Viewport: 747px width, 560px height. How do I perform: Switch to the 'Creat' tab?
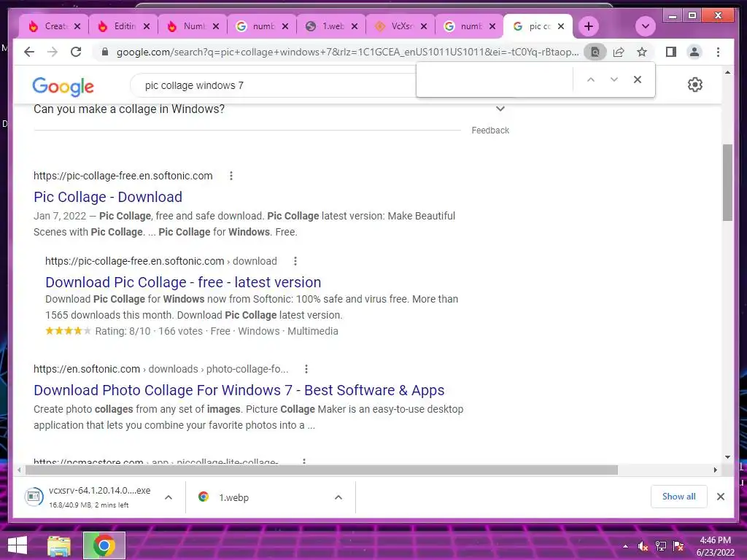point(50,26)
